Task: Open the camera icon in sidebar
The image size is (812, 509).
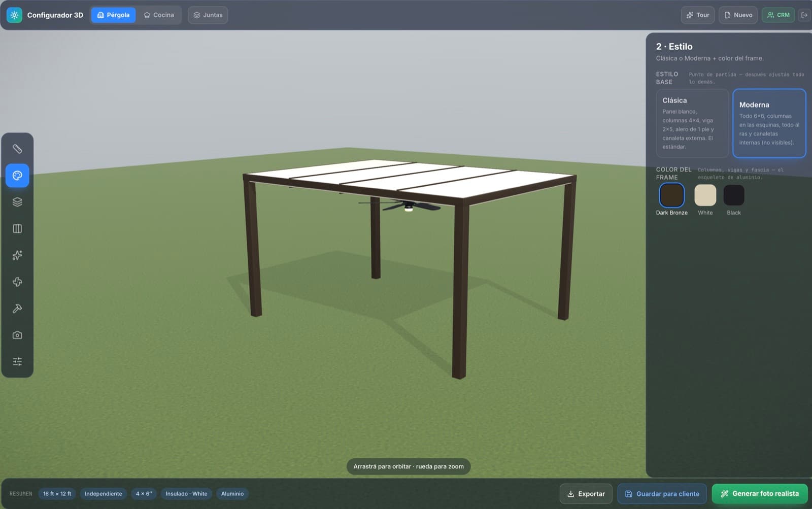Action: [x=17, y=335]
